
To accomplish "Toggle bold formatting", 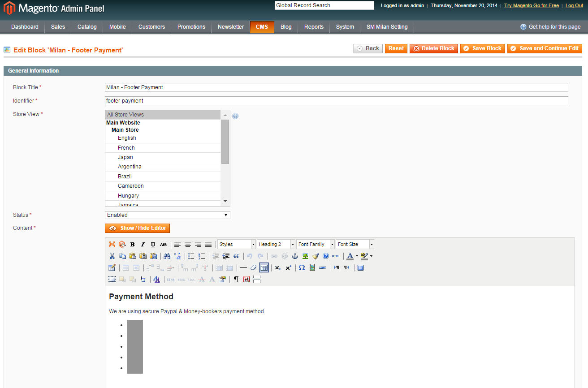I will [132, 245].
